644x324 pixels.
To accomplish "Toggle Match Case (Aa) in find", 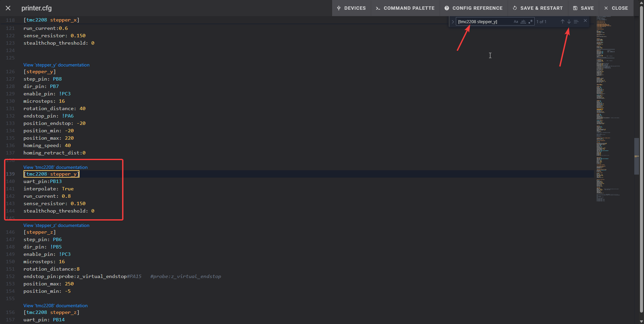I will click(x=516, y=21).
